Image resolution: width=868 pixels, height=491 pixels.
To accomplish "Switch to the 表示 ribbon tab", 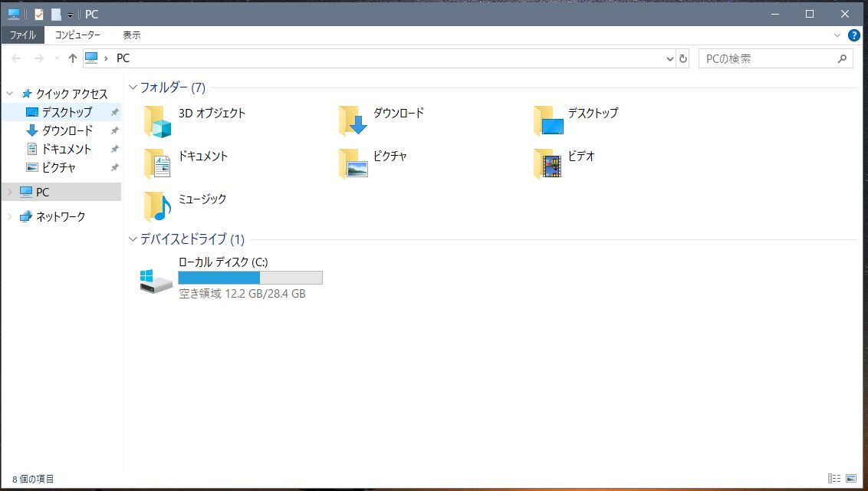I will click(x=130, y=35).
